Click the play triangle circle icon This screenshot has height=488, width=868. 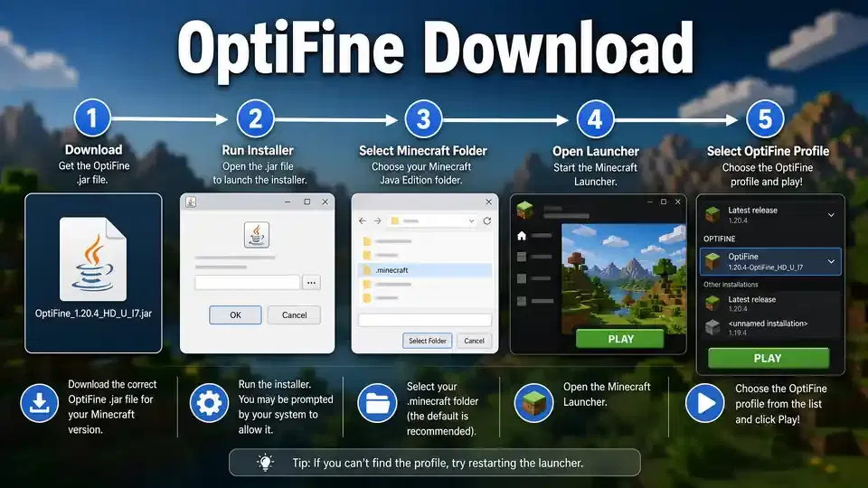tap(704, 403)
